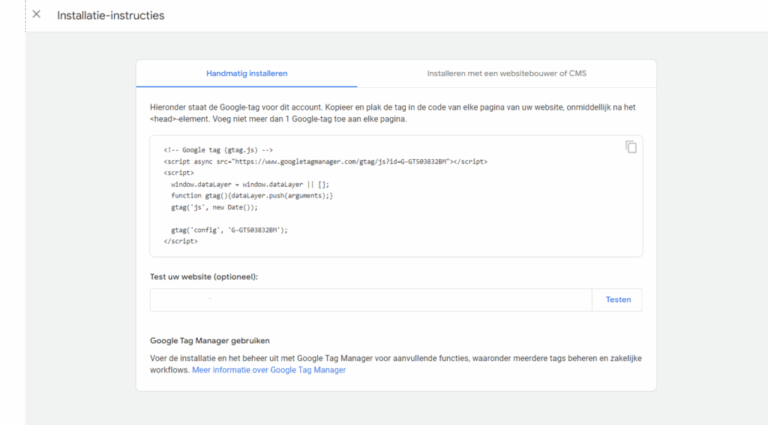Click the Google tag (gtag.js) comment line
The height and width of the screenshot is (425, 768).
click(218, 150)
